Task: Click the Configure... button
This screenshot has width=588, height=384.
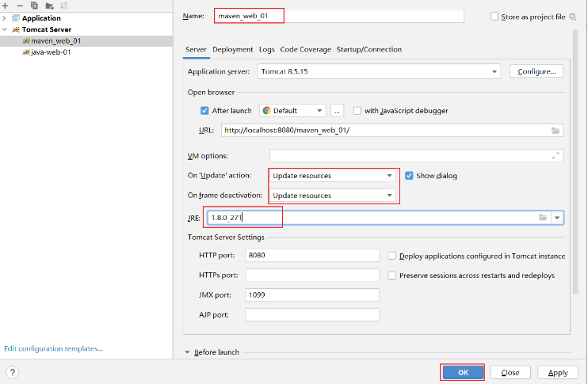Action: (536, 71)
